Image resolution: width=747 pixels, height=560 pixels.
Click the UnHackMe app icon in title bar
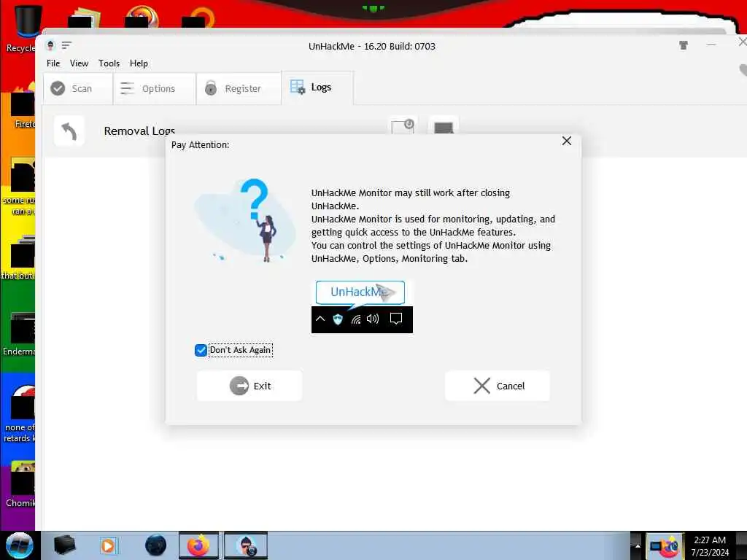[50, 46]
